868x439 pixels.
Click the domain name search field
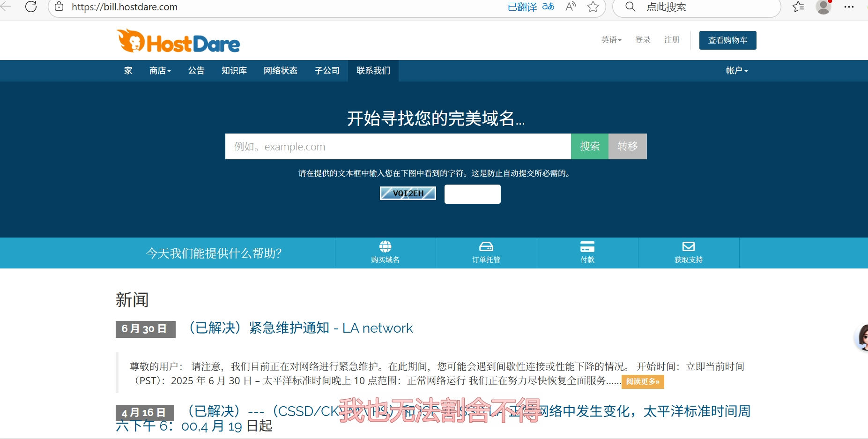coord(398,147)
